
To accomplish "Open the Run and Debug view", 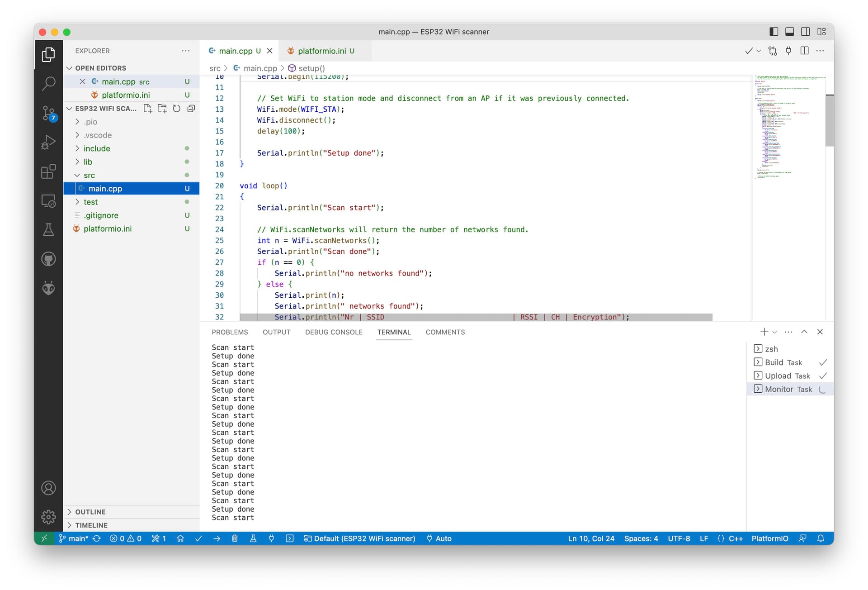I will tap(48, 143).
